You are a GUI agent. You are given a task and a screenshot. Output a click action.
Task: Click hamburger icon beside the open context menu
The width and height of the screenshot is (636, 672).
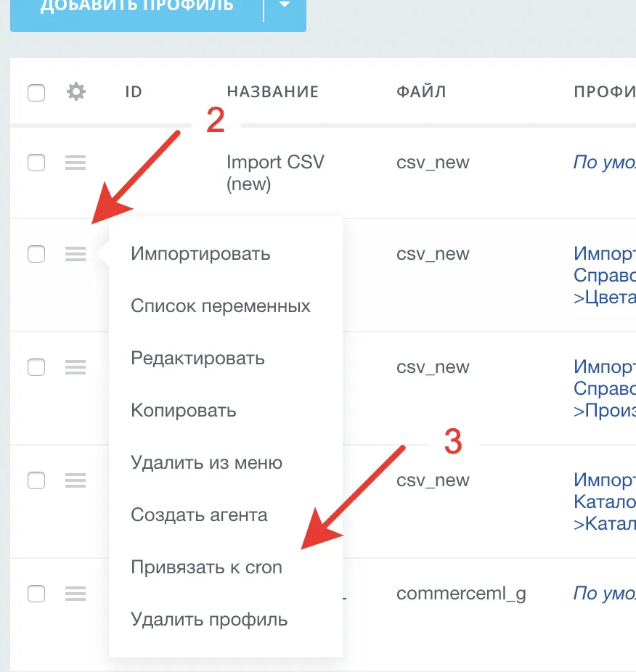pos(76,254)
